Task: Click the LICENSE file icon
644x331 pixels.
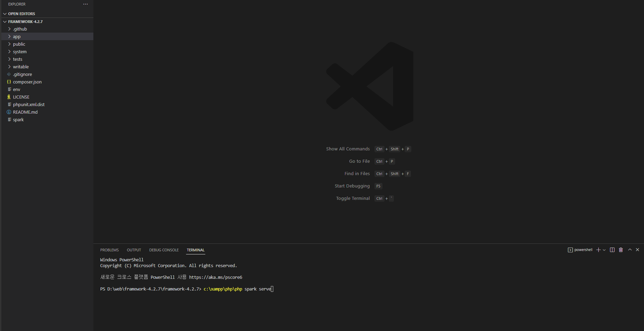Action: (9, 97)
